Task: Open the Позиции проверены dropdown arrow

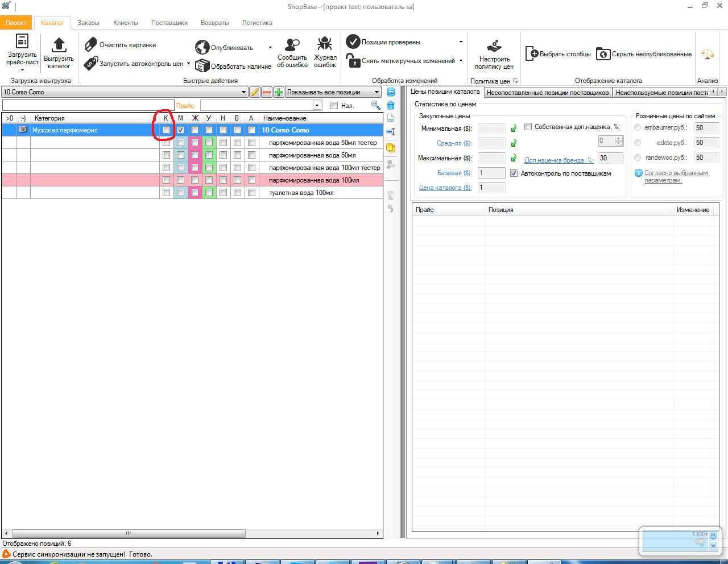Action: [461, 42]
